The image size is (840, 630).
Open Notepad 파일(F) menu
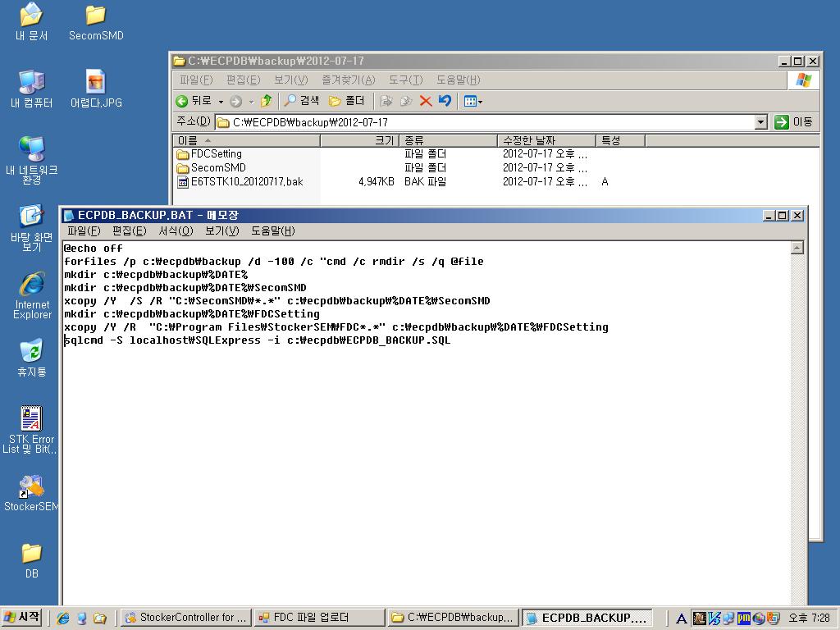click(x=84, y=231)
